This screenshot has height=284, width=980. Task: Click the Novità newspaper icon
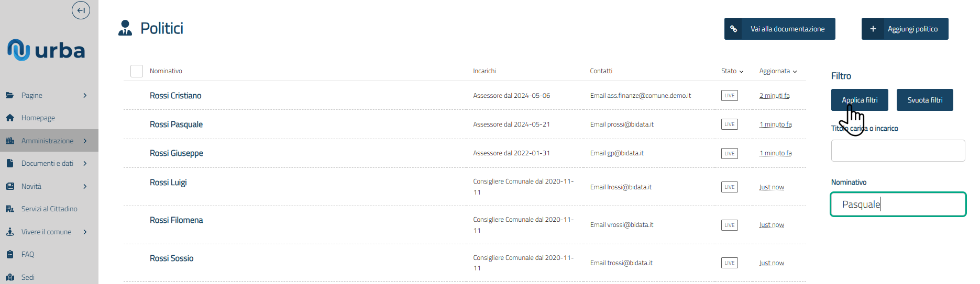tap(10, 186)
